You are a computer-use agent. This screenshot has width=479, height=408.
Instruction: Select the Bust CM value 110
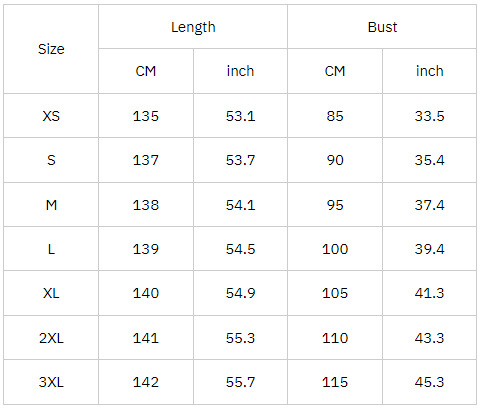[x=335, y=338]
